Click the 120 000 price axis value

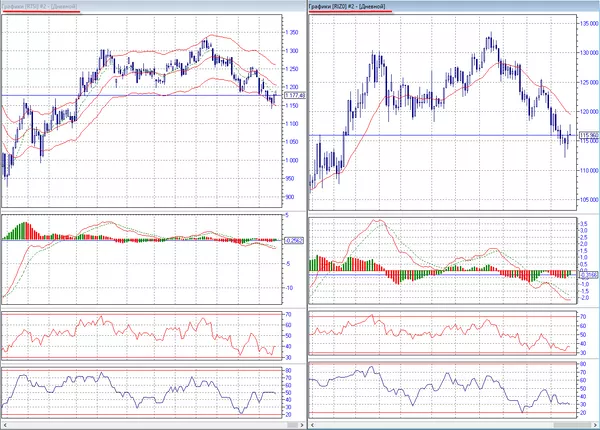[589, 112]
